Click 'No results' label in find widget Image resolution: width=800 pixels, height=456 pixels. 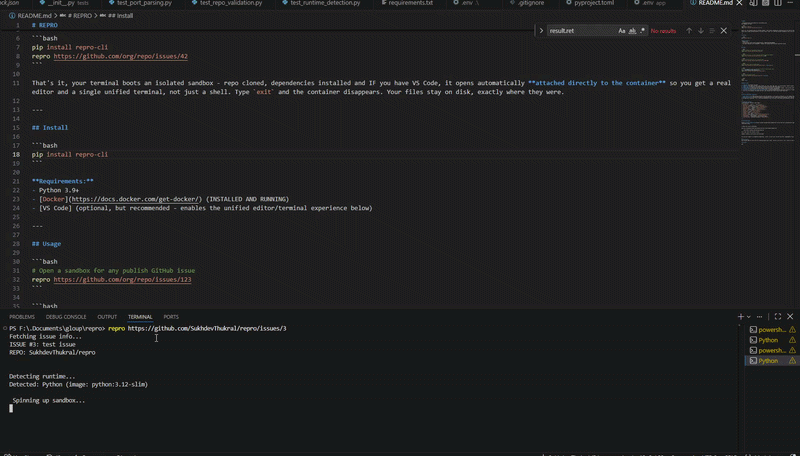[663, 31]
